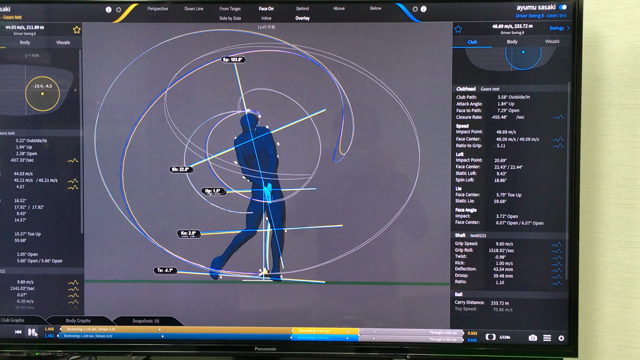Choose Inline layout
The image size is (640, 360).
(x=266, y=18)
